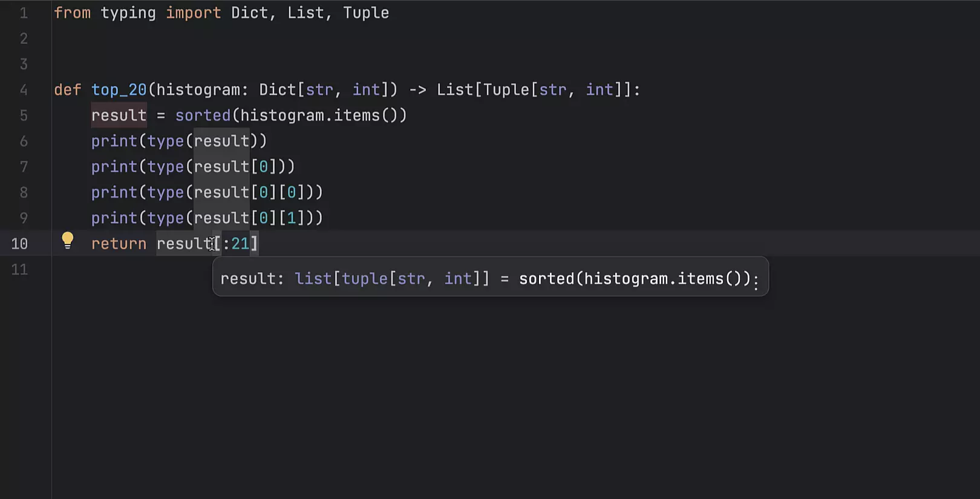Click line number 4 in the gutter
The height and width of the screenshot is (499, 980).
(x=24, y=90)
